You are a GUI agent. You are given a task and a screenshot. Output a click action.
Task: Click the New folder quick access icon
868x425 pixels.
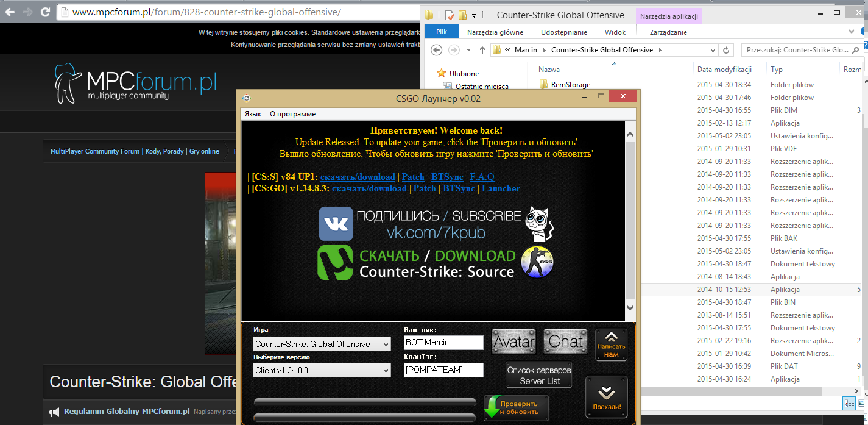point(462,15)
